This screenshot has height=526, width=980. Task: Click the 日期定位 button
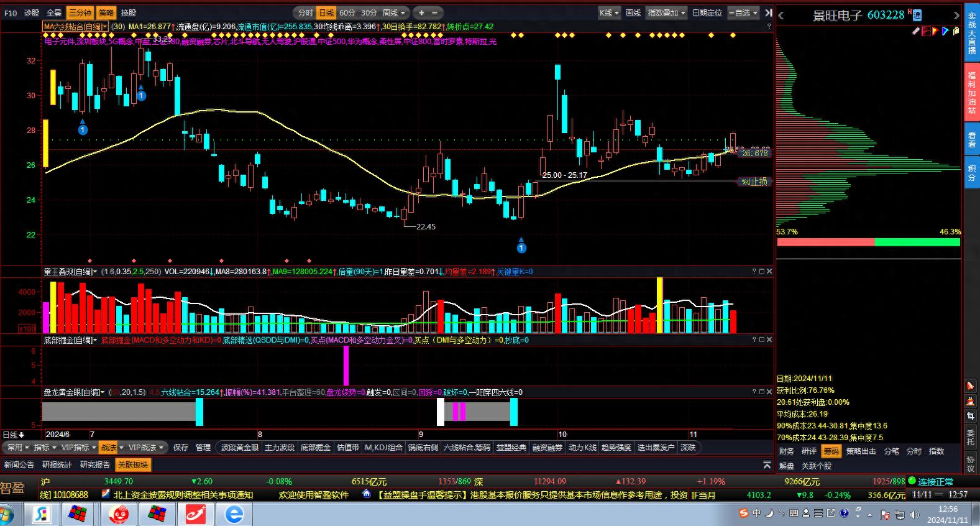click(x=707, y=12)
